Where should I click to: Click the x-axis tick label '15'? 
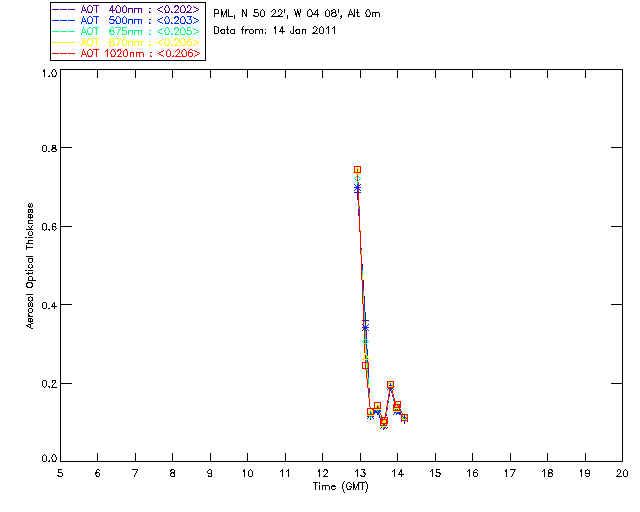pos(435,473)
